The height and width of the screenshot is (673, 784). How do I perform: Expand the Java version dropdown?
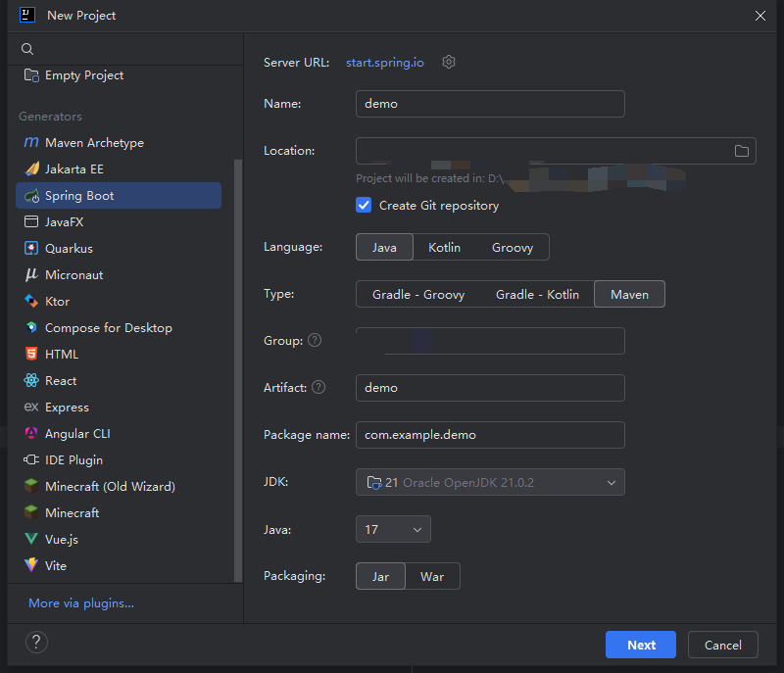pos(393,530)
